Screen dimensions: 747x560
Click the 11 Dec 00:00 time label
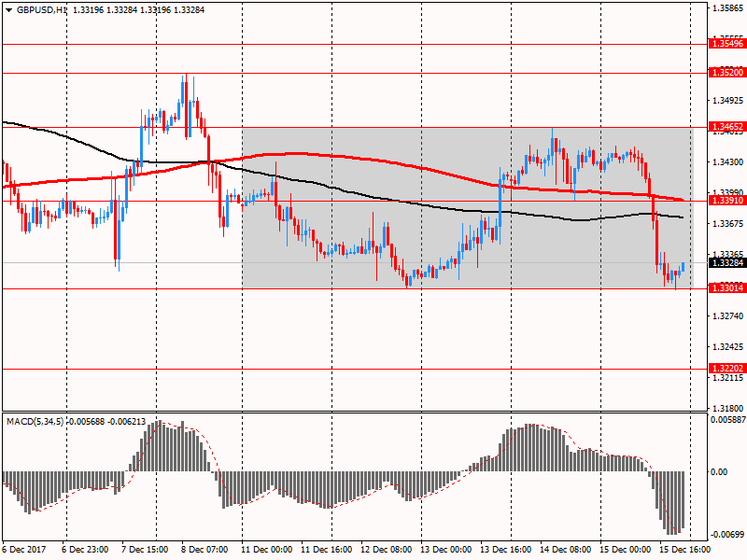click(267, 550)
